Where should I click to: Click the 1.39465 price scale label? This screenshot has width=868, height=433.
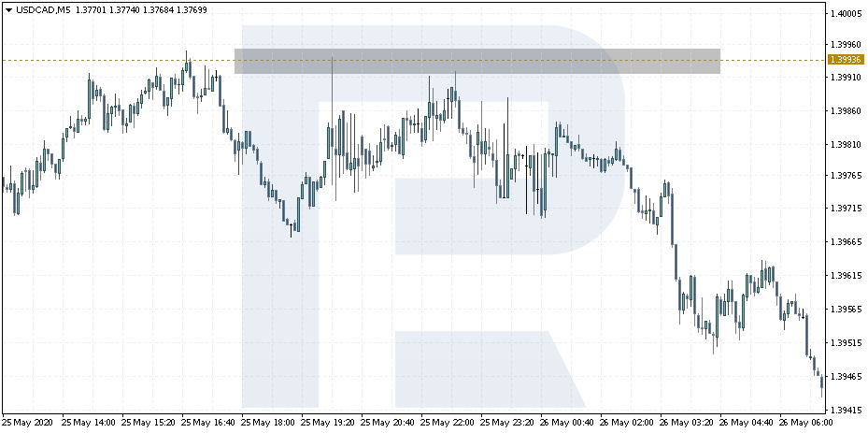847,377
